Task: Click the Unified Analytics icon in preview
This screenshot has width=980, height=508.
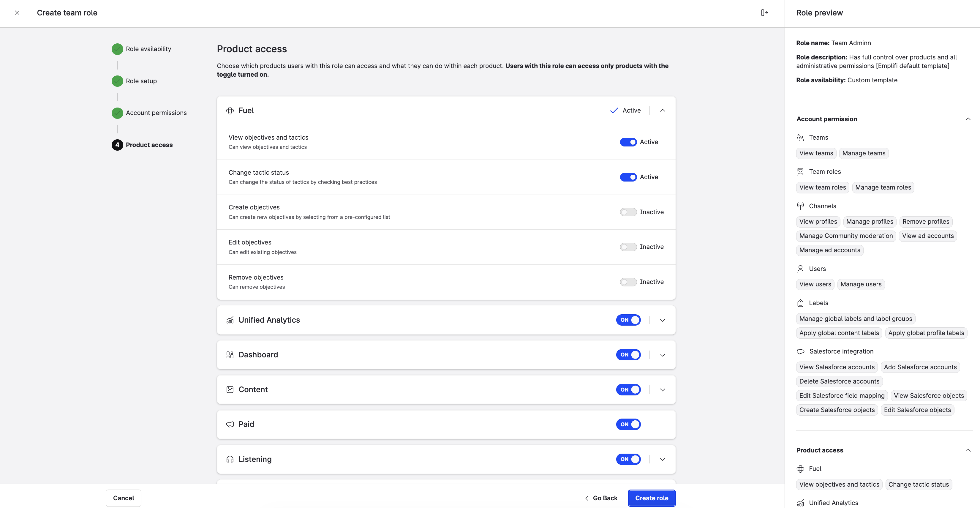Action: pos(800,503)
